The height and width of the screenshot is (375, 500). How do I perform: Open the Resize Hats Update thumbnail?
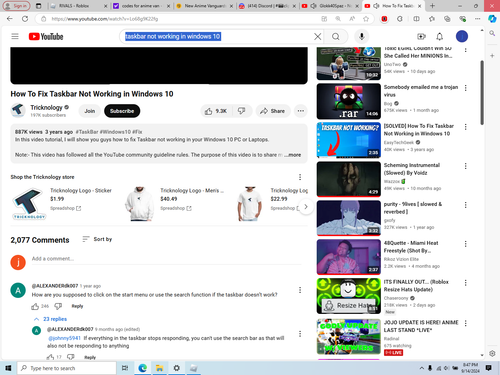(349, 296)
